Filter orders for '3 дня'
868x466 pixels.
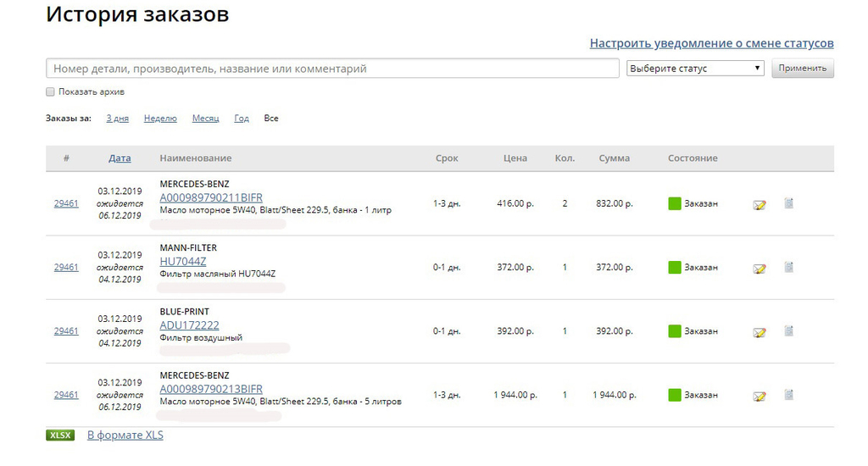point(117,119)
